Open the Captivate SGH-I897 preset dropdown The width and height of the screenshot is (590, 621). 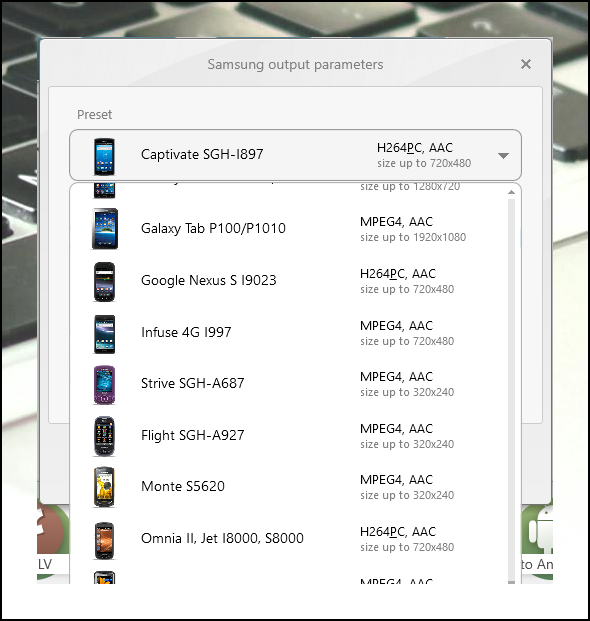tap(295, 155)
